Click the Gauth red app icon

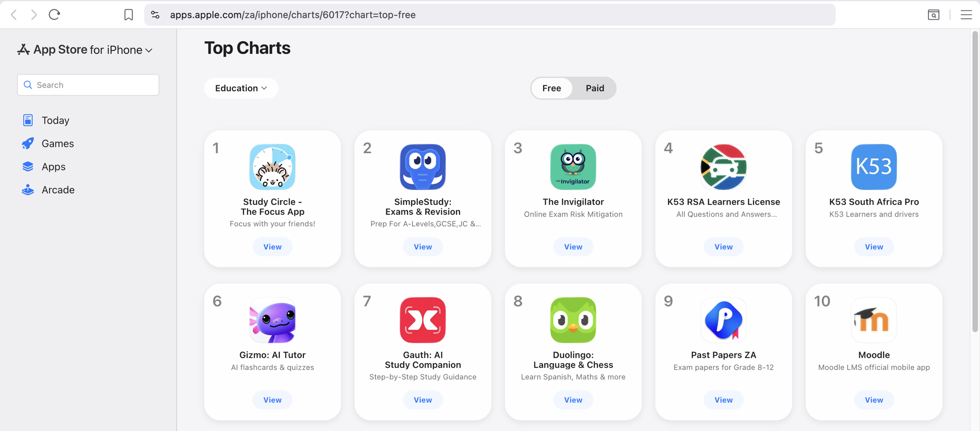[x=423, y=320]
